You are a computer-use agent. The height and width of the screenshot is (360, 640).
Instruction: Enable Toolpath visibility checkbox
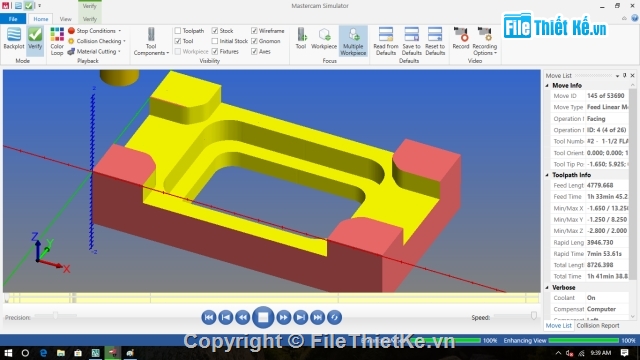tap(178, 31)
